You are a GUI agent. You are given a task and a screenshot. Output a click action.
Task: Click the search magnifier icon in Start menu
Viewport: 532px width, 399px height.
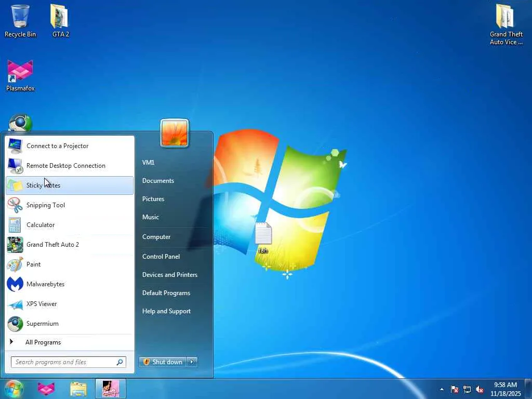[120, 362]
